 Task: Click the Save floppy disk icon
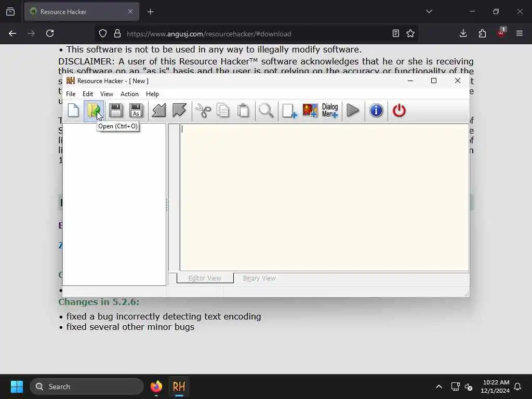point(116,111)
